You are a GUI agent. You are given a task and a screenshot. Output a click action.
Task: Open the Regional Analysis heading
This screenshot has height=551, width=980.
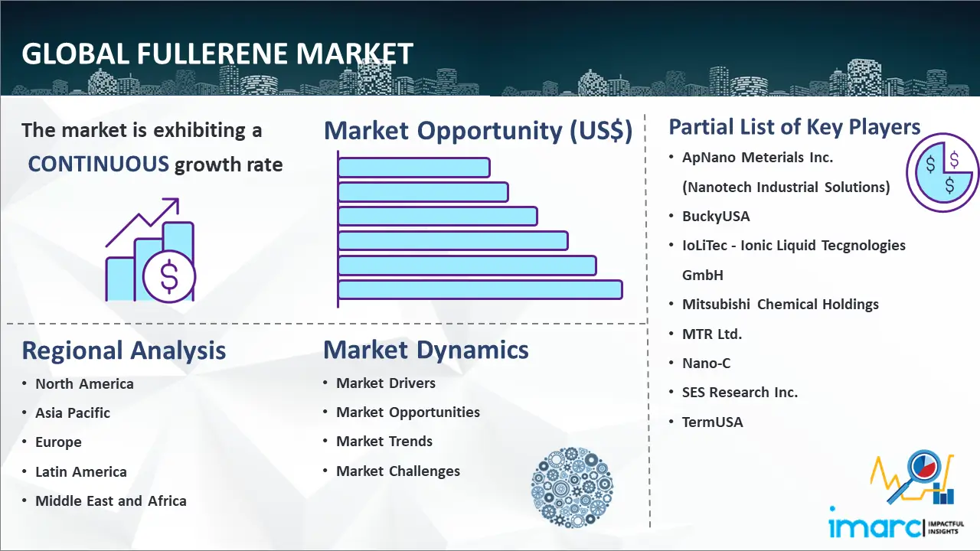(123, 350)
